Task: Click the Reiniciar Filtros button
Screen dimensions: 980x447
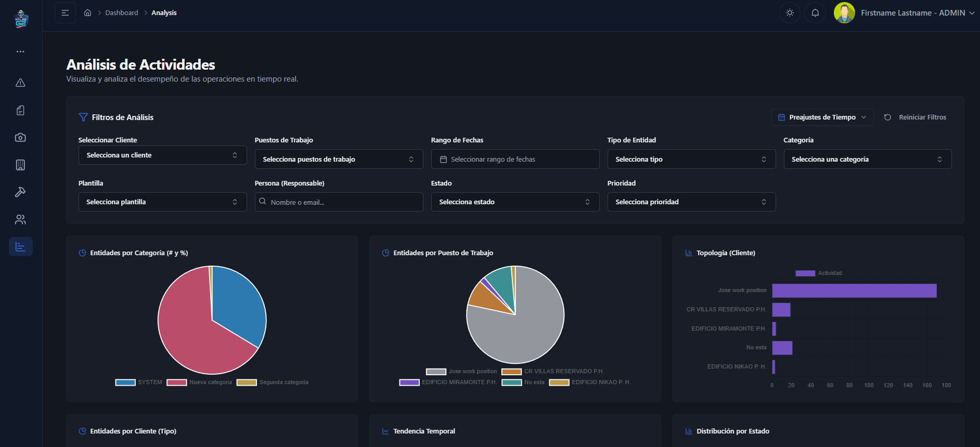Action: [915, 117]
